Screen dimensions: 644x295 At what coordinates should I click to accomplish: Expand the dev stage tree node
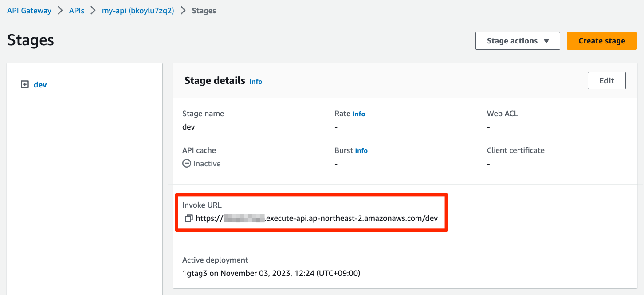[25, 84]
